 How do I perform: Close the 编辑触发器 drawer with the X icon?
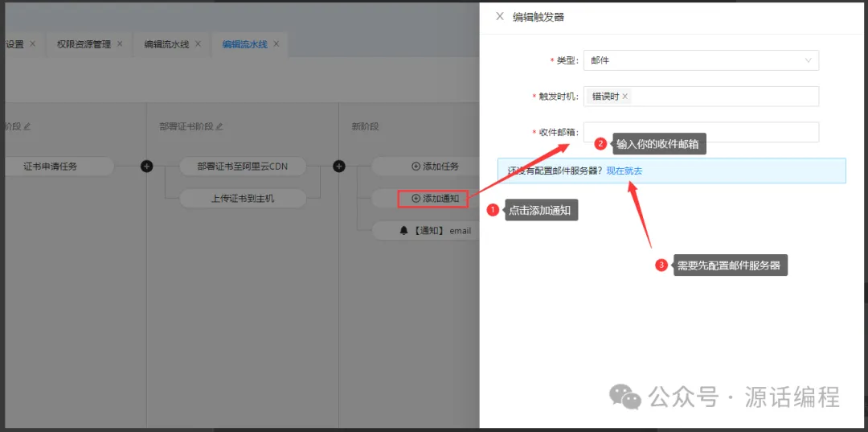500,16
